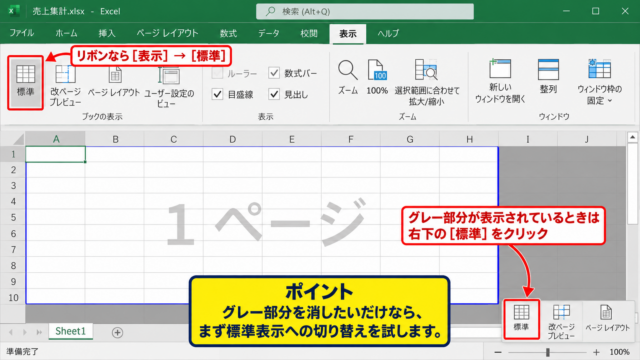Screen dimensions: 640x360
Task: Open the 数式 tab
Action: click(229, 33)
